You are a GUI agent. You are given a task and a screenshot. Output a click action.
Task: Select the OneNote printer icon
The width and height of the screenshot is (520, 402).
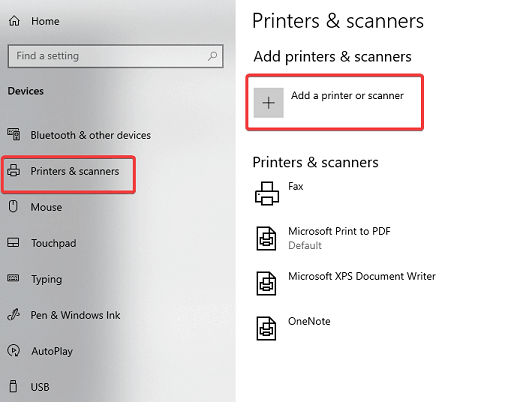click(266, 328)
